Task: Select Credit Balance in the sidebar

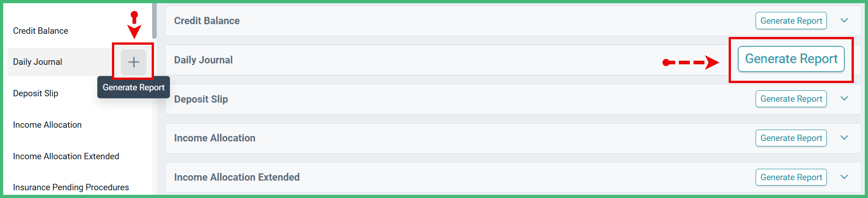Action: point(41,31)
